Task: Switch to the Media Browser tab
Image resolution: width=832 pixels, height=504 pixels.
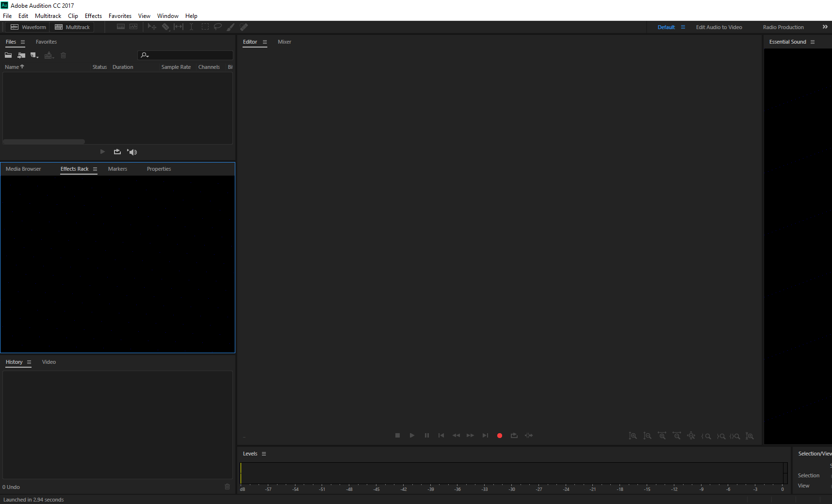Action: (23, 169)
